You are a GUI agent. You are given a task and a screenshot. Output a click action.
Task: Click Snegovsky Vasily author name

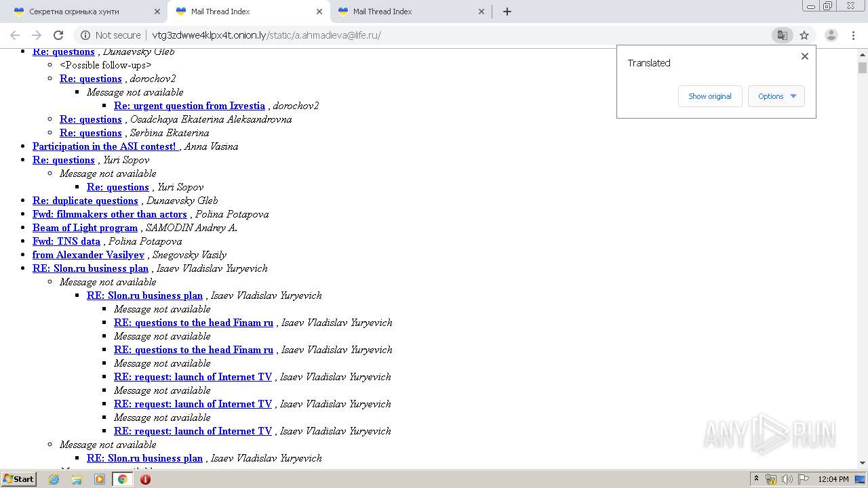pos(189,255)
